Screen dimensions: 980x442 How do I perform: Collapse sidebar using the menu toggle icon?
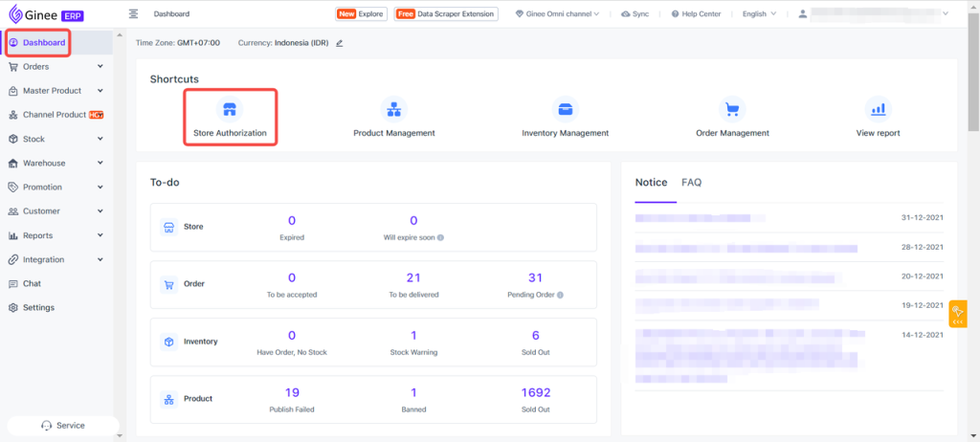click(133, 14)
